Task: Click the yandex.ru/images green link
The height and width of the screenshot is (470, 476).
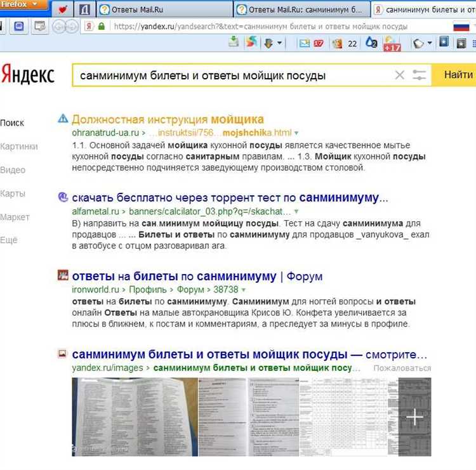Action: tap(107, 368)
